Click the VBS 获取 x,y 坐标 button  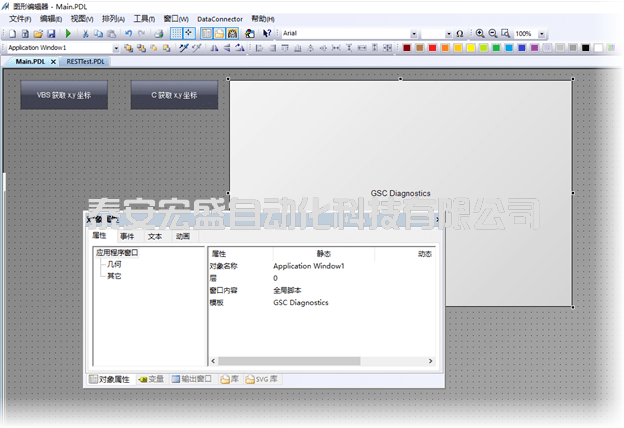click(x=63, y=95)
